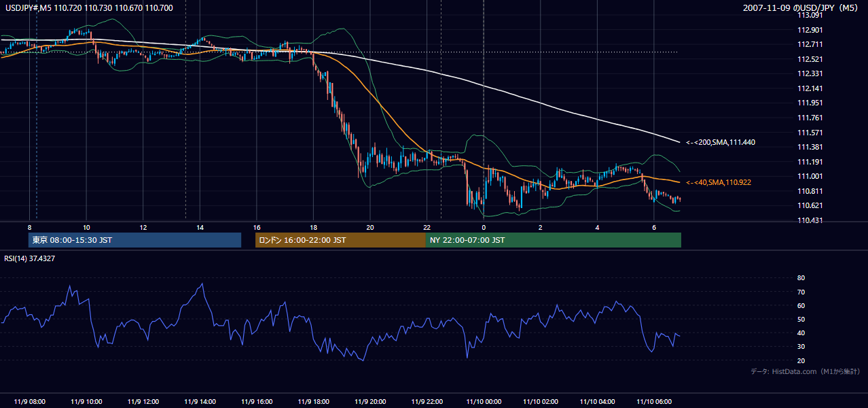Click the 11/10 02:00 time axis label
This screenshot has width=868, height=408.
(541, 402)
